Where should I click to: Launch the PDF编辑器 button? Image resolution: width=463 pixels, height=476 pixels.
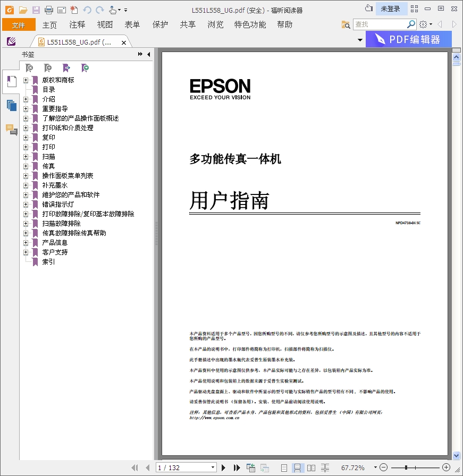tap(409, 39)
